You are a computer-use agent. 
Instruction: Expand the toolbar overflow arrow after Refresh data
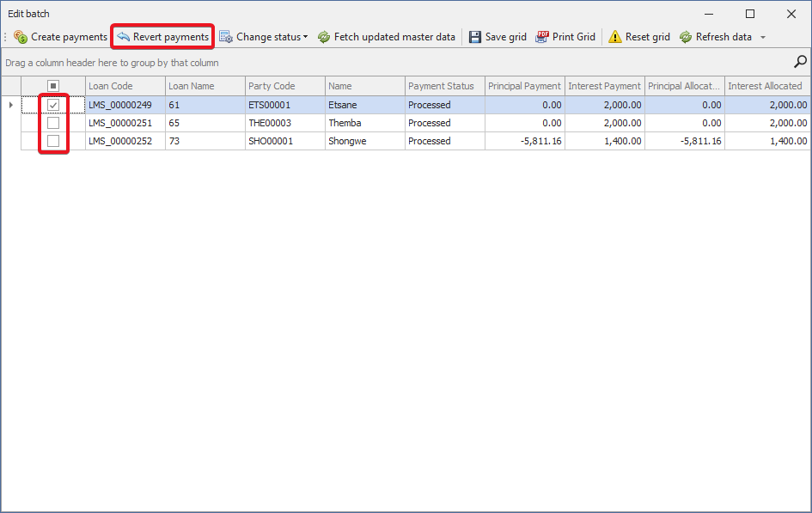pyautogui.click(x=763, y=38)
